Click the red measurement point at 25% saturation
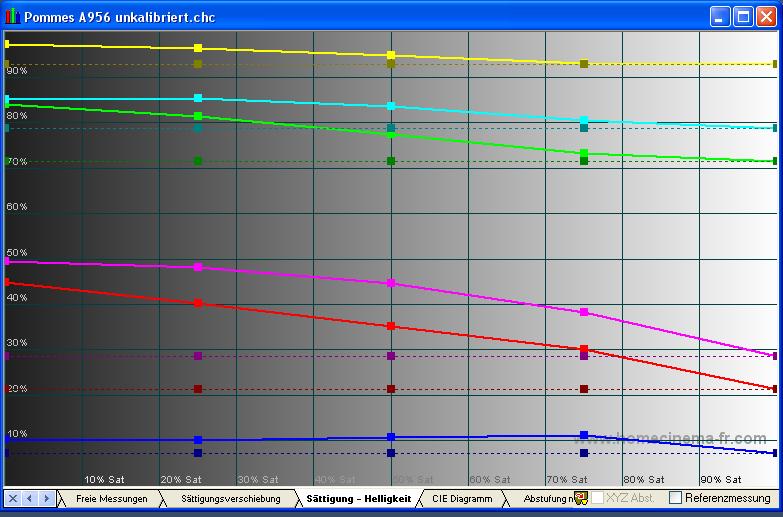Screen dimensions: 783x517 click(198, 303)
